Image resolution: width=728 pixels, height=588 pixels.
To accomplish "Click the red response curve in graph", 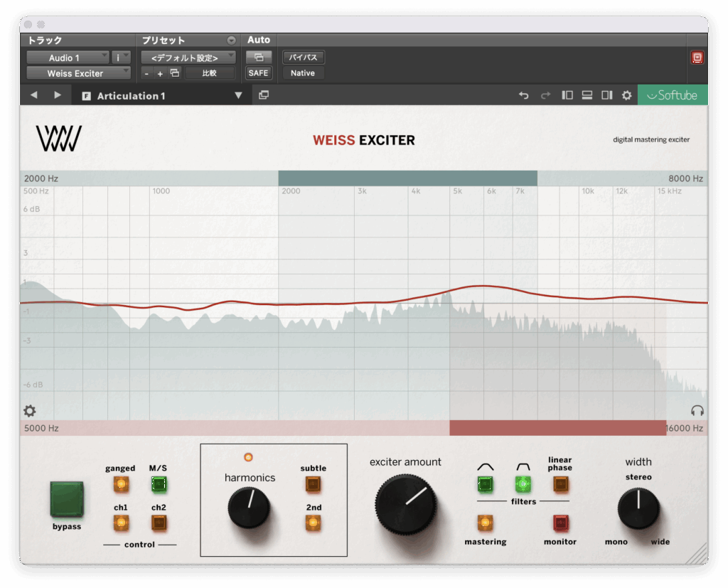I will (484, 286).
